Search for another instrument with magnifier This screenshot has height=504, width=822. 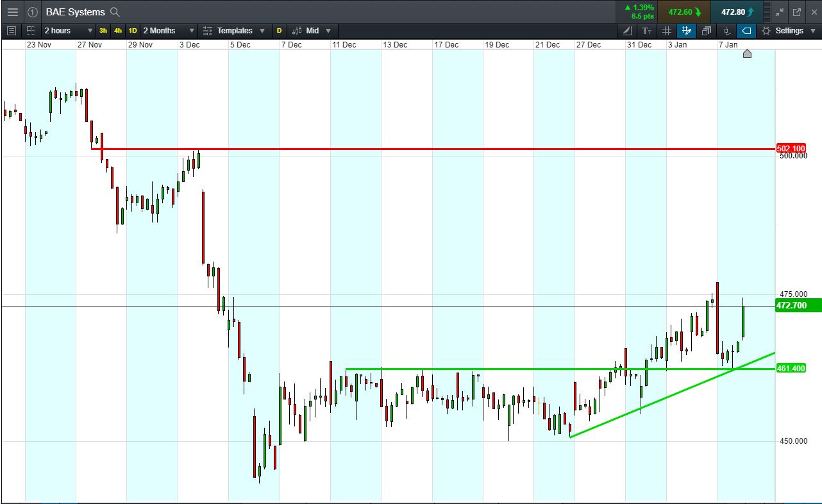(x=115, y=12)
